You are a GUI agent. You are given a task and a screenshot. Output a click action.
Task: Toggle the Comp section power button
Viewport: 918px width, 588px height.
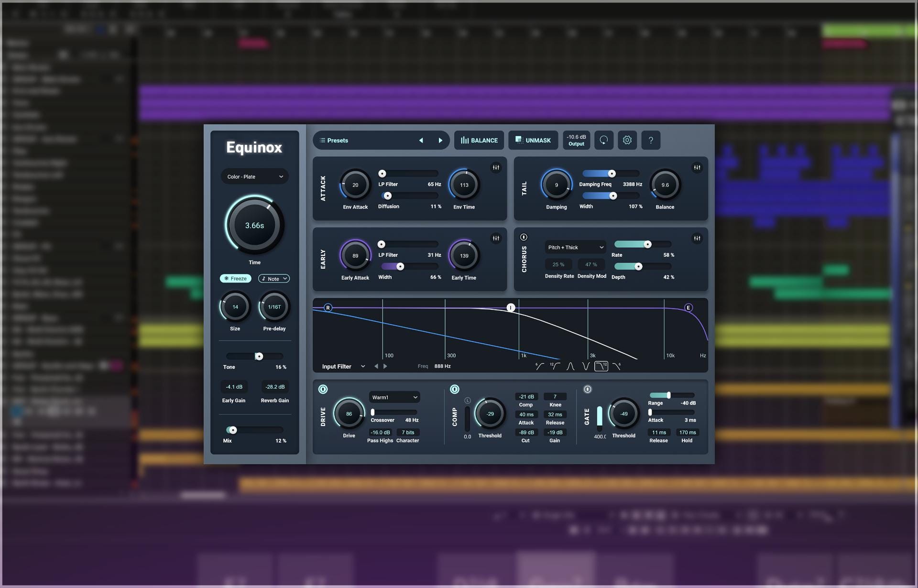click(455, 389)
